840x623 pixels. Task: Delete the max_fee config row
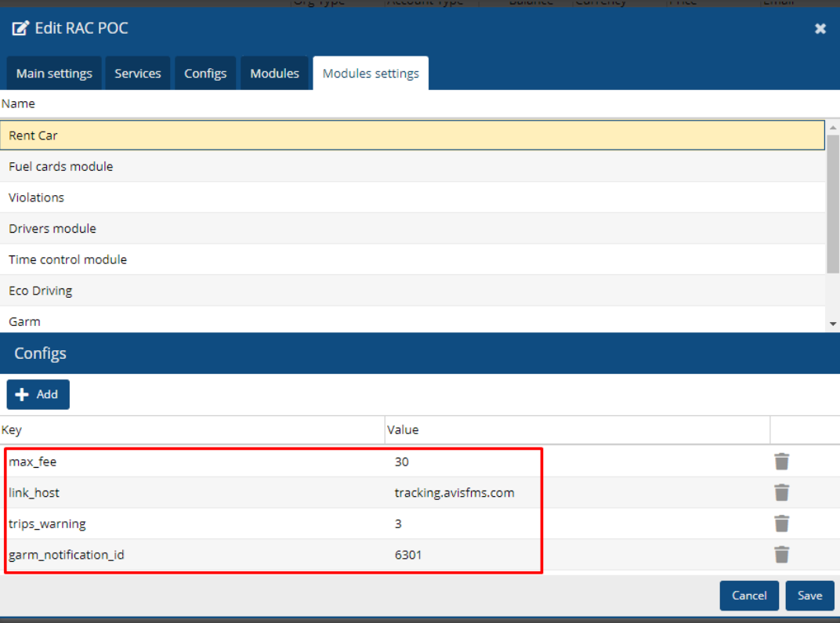tap(781, 462)
